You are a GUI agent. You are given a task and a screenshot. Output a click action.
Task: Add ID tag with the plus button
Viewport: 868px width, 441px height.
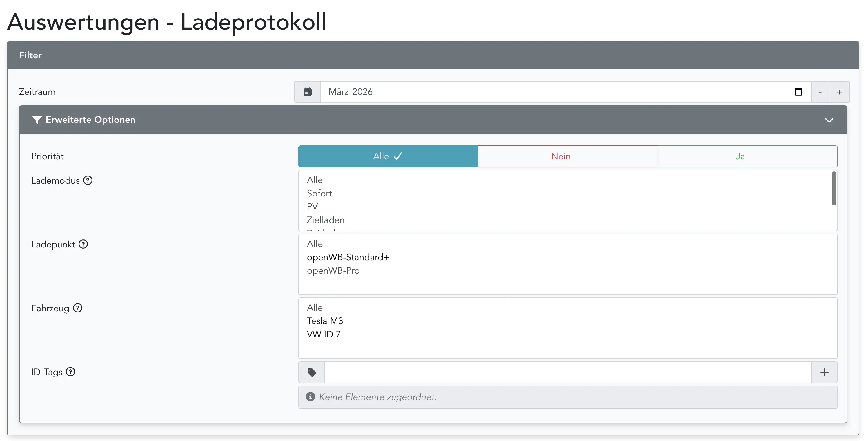tap(824, 372)
